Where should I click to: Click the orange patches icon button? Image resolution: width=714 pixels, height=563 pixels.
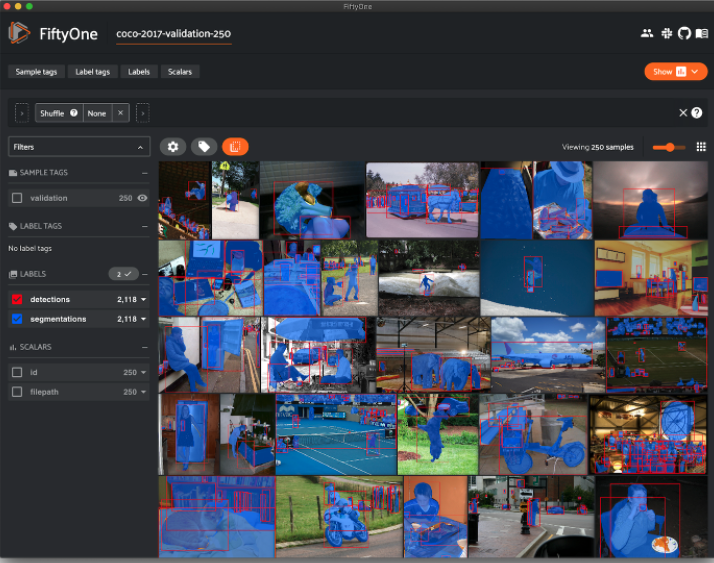(235, 147)
